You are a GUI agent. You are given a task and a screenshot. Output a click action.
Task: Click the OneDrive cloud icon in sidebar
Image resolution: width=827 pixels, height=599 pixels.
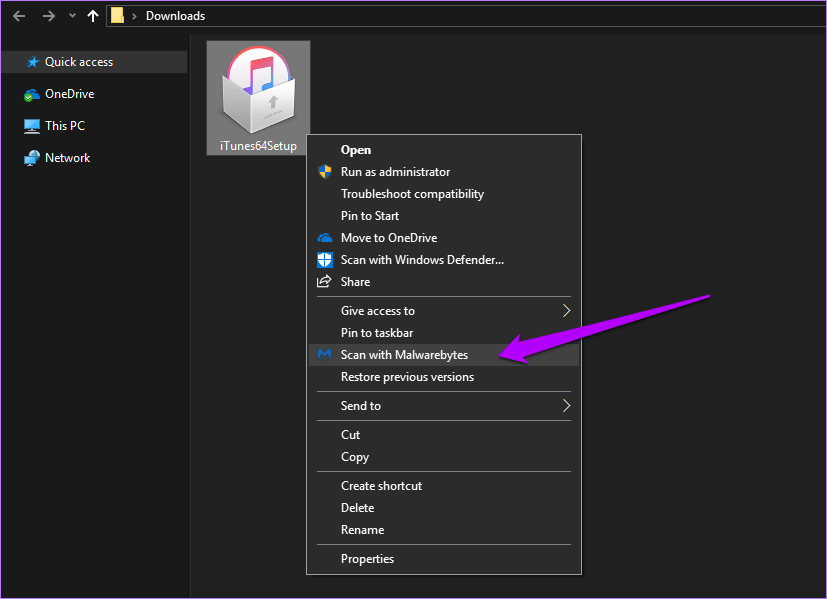[x=32, y=95]
